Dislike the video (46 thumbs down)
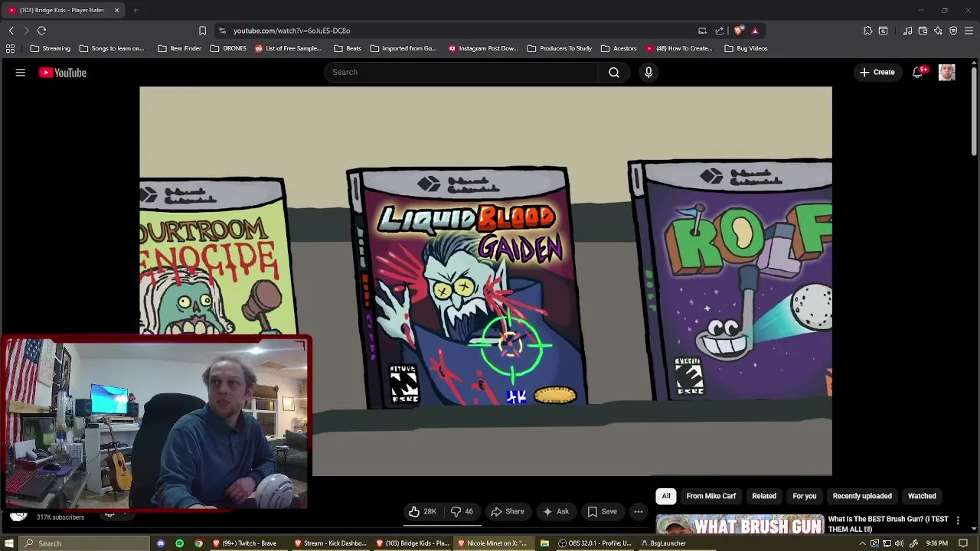Screen dimensions: 980x551 (x=462, y=511)
